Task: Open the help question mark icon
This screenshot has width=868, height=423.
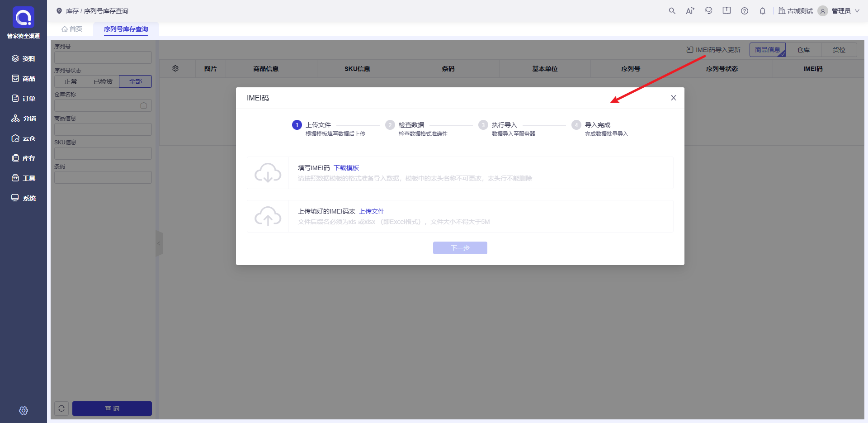Action: tap(745, 11)
